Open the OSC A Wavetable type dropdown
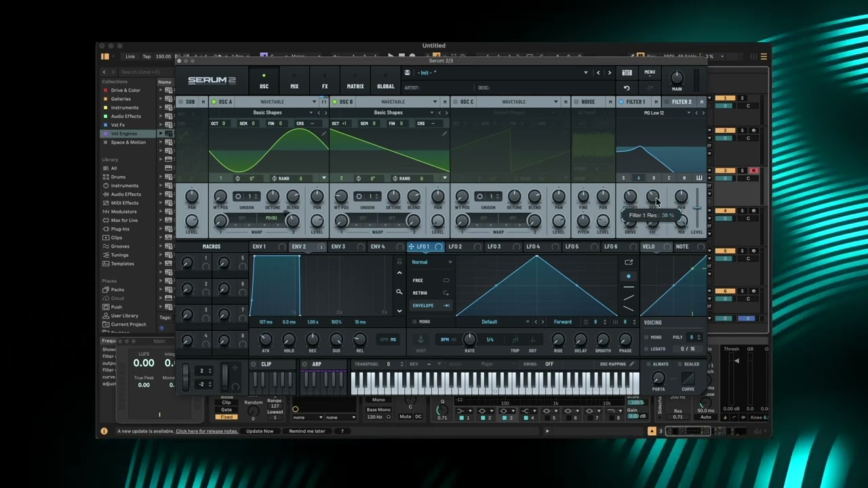868x488 pixels. click(277, 102)
